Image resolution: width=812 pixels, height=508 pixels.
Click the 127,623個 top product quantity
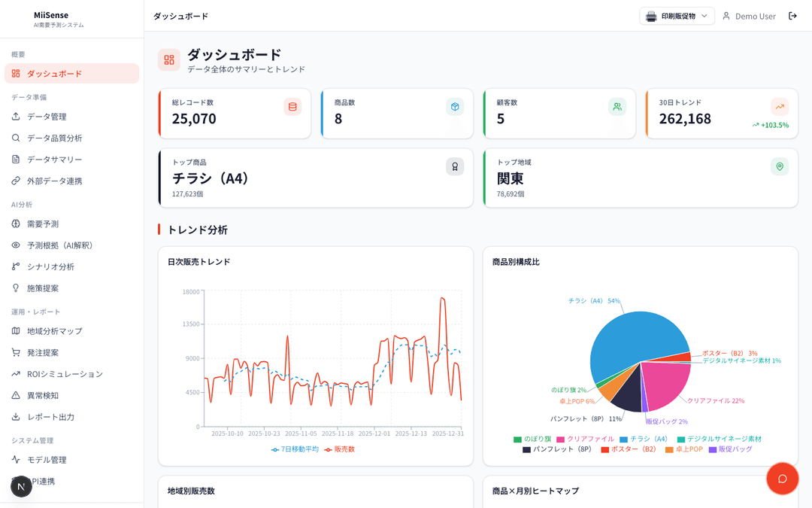pyautogui.click(x=187, y=194)
